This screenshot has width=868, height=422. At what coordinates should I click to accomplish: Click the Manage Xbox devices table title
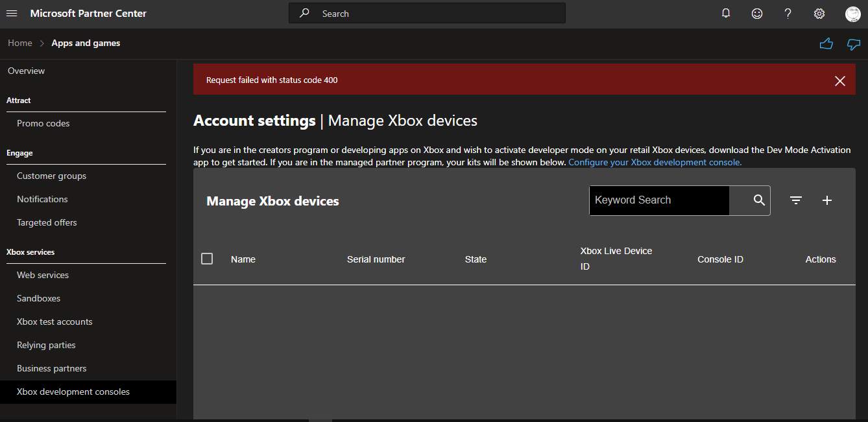(x=272, y=201)
